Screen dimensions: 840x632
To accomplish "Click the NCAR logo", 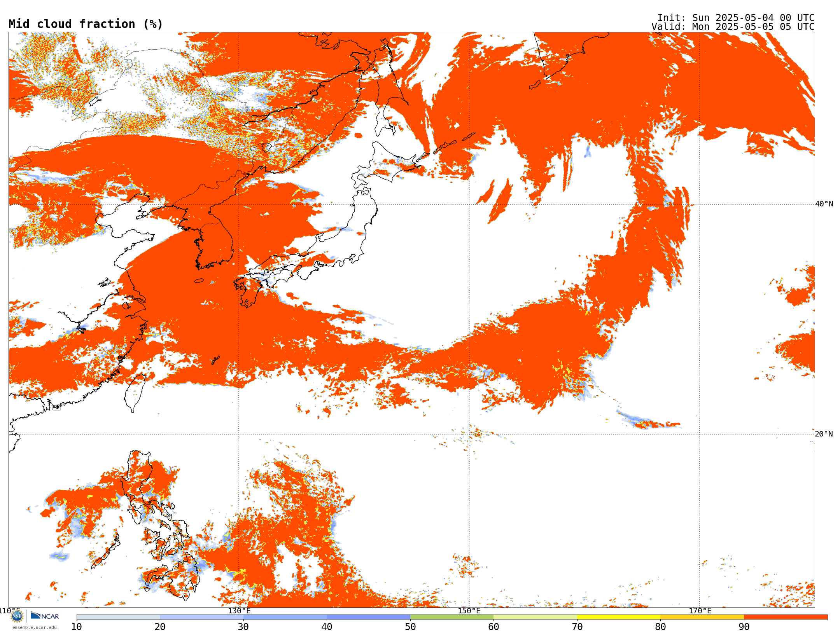I will pos(45,616).
